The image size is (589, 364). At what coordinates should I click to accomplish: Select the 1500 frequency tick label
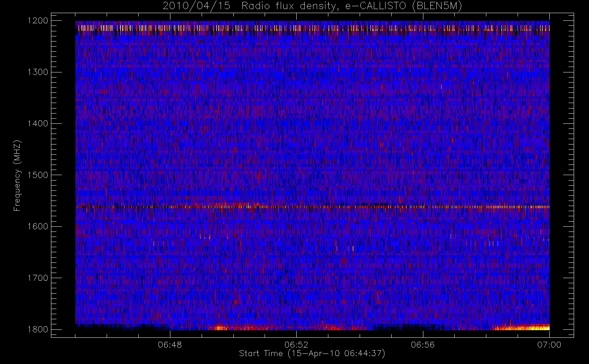38,175
